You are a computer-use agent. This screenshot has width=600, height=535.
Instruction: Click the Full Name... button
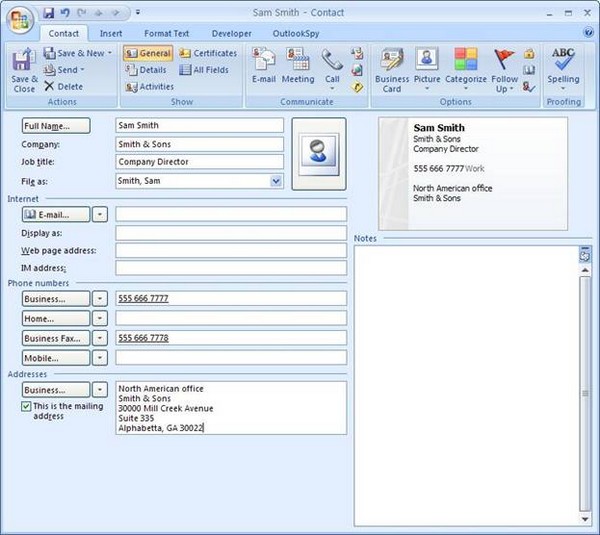(x=56, y=126)
